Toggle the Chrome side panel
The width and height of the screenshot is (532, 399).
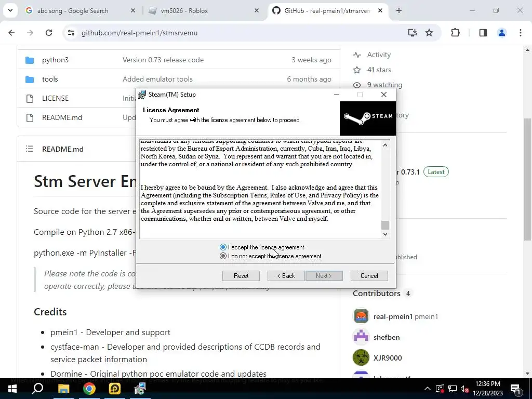(x=483, y=33)
